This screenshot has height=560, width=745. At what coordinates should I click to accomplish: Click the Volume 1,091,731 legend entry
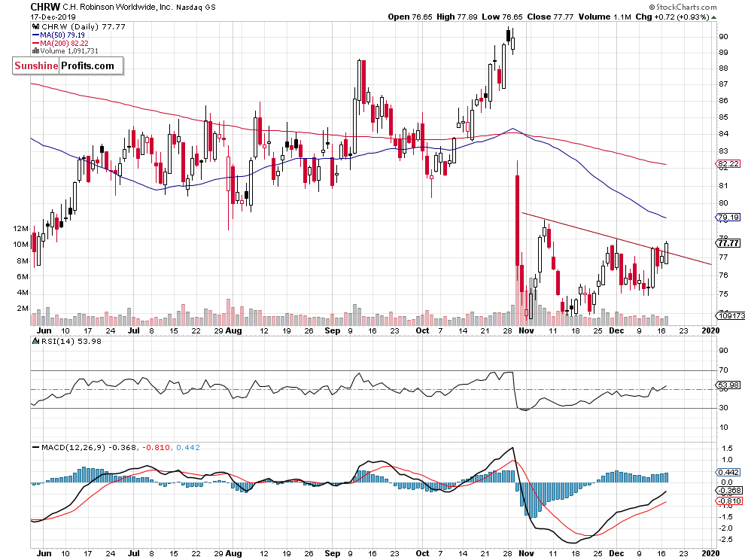[x=65, y=51]
